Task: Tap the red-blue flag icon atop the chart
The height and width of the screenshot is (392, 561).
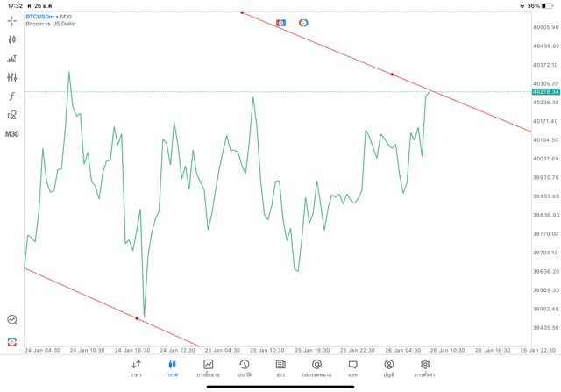Action: click(280, 22)
